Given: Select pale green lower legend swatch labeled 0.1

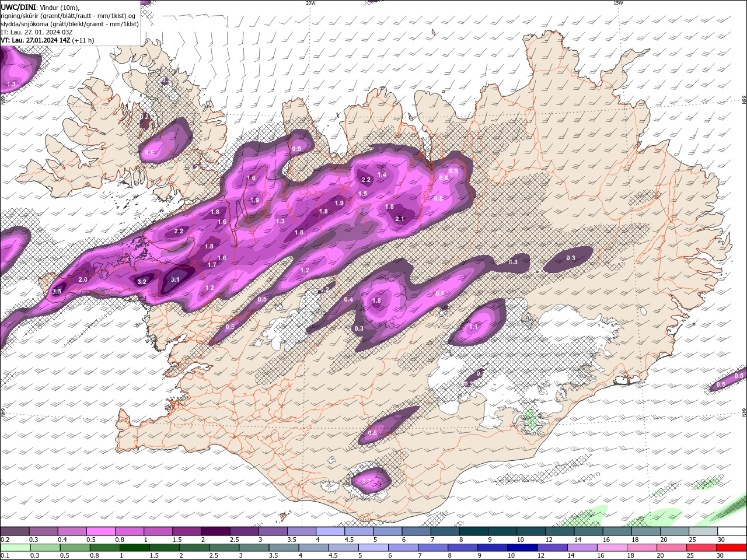Looking at the screenshot, I should point(15,548).
